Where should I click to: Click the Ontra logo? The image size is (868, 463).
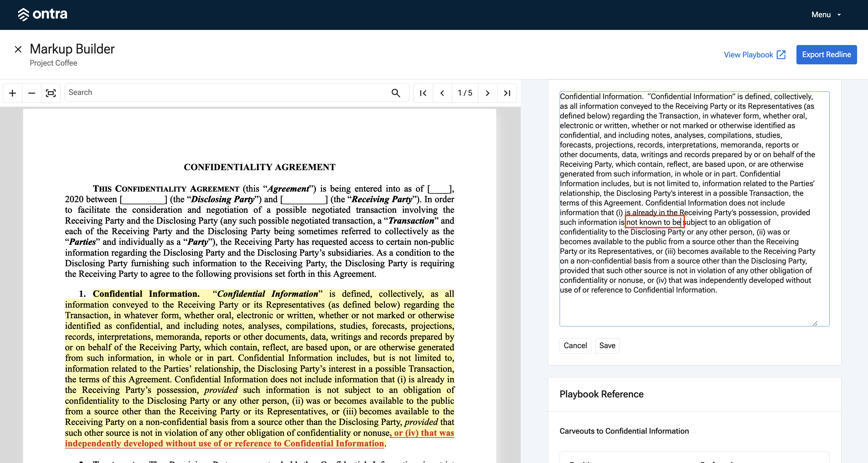[x=43, y=14]
